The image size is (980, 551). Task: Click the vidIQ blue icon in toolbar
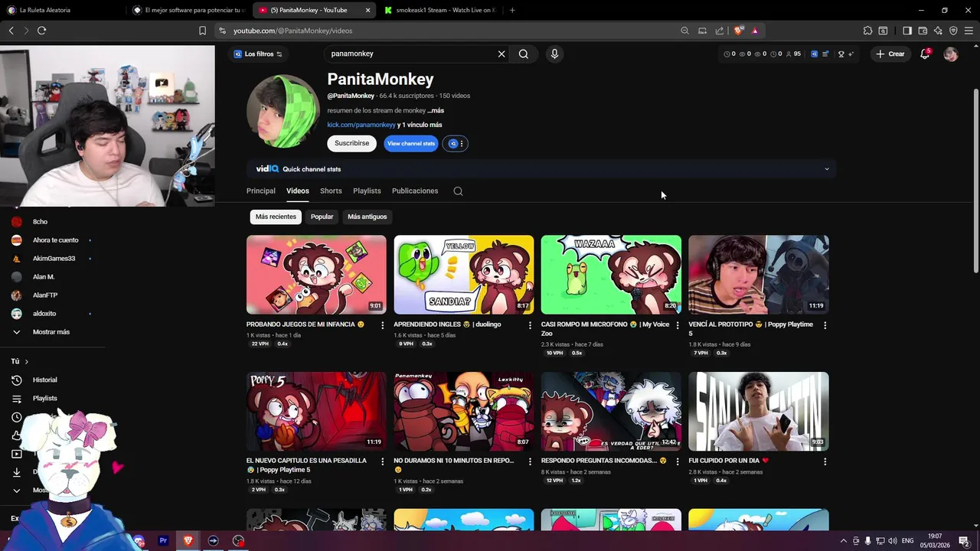[814, 54]
